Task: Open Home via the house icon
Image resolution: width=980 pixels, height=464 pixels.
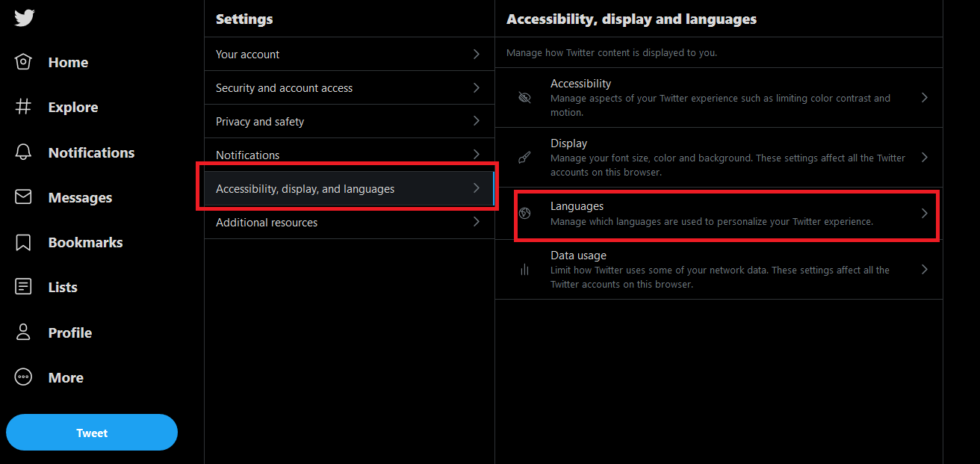Action: (x=24, y=62)
